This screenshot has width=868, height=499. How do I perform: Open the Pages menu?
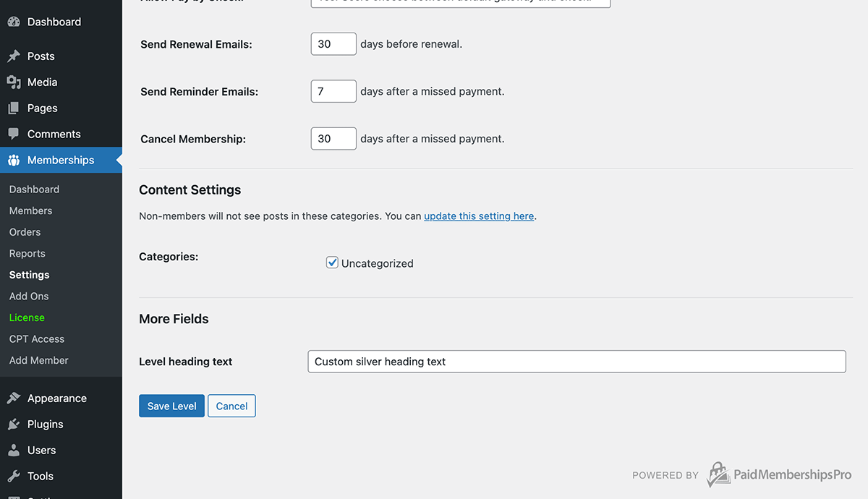61,108
